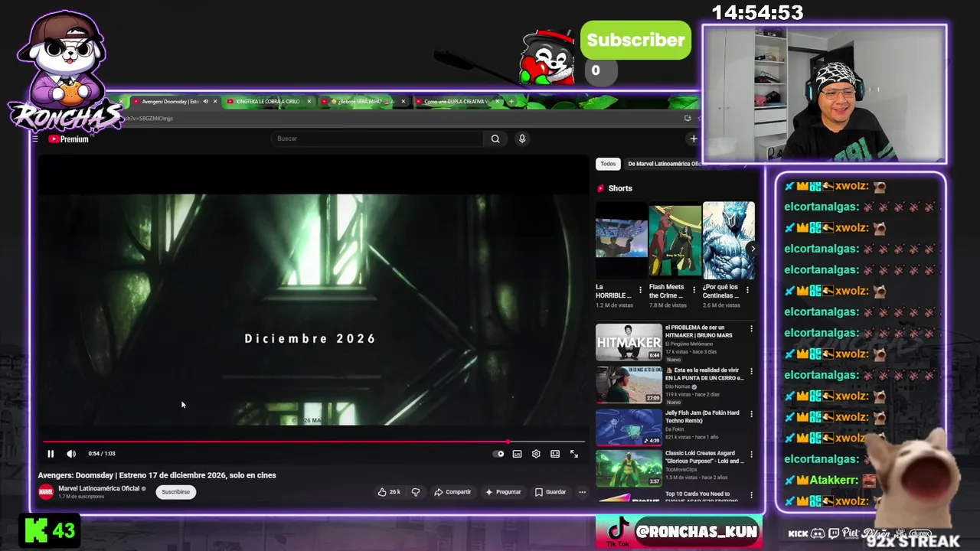Toggle the autoplay switch
This screenshot has height=551, width=980.
click(x=499, y=454)
